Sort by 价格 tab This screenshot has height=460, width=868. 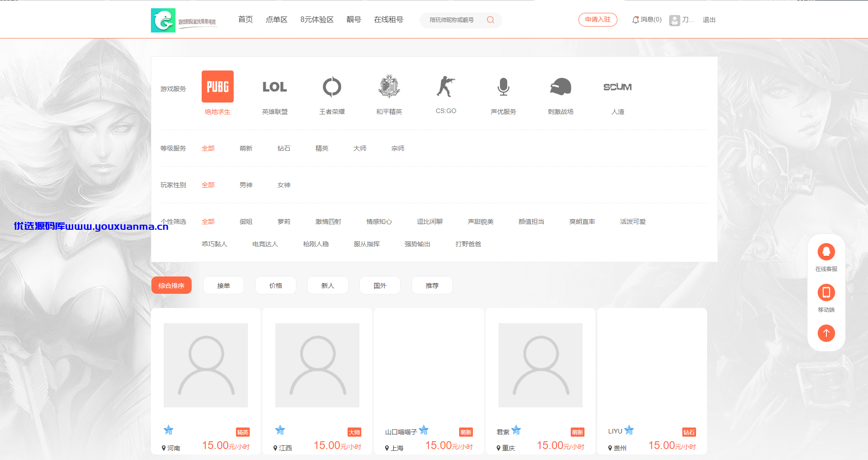tap(276, 285)
